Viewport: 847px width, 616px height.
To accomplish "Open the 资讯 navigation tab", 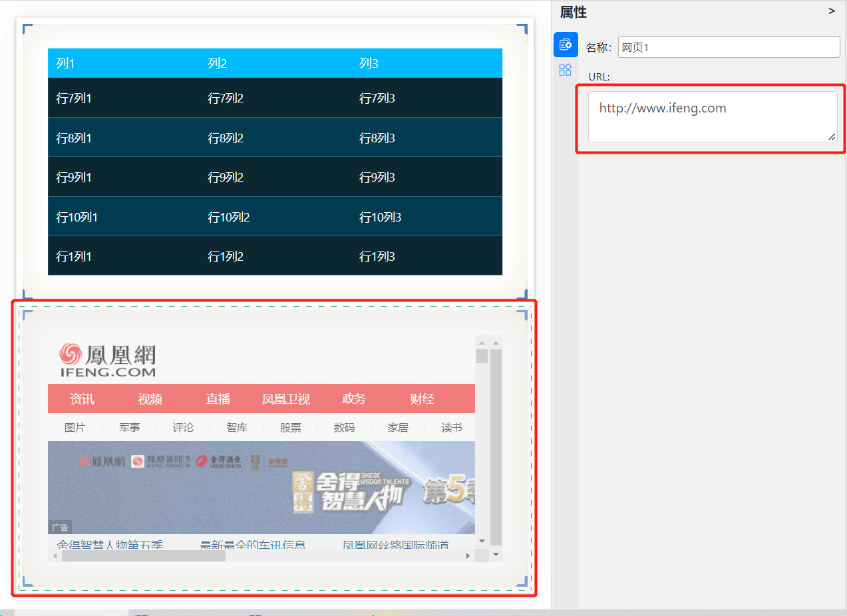I will [x=82, y=399].
